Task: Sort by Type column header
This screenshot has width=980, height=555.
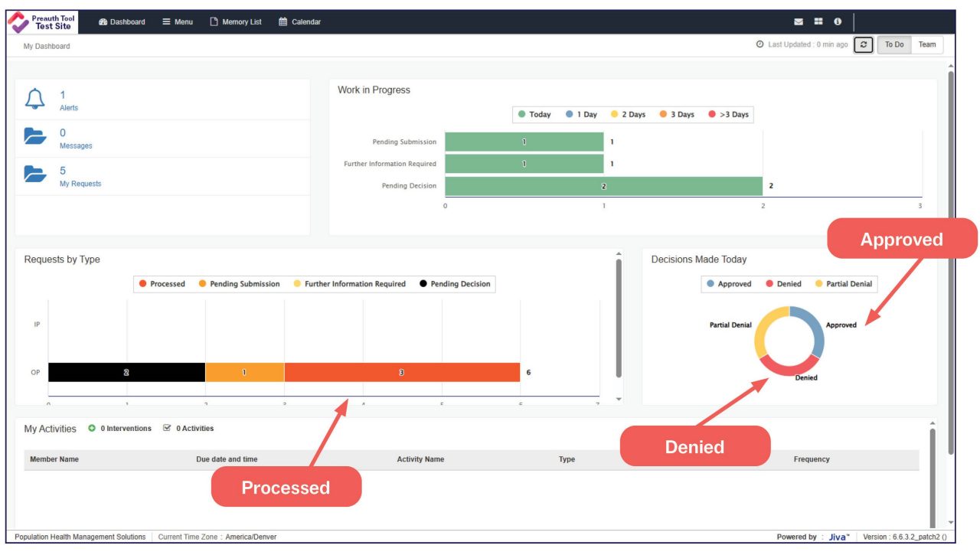Action: pyautogui.click(x=567, y=459)
